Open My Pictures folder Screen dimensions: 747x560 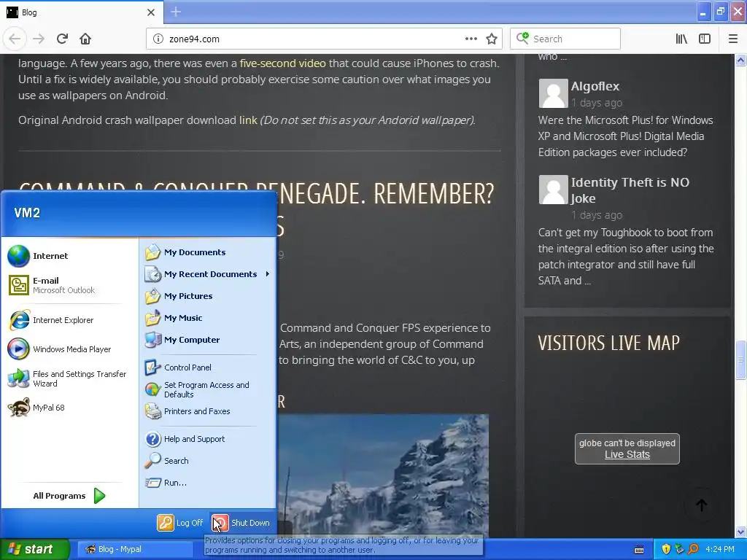(x=208, y=296)
